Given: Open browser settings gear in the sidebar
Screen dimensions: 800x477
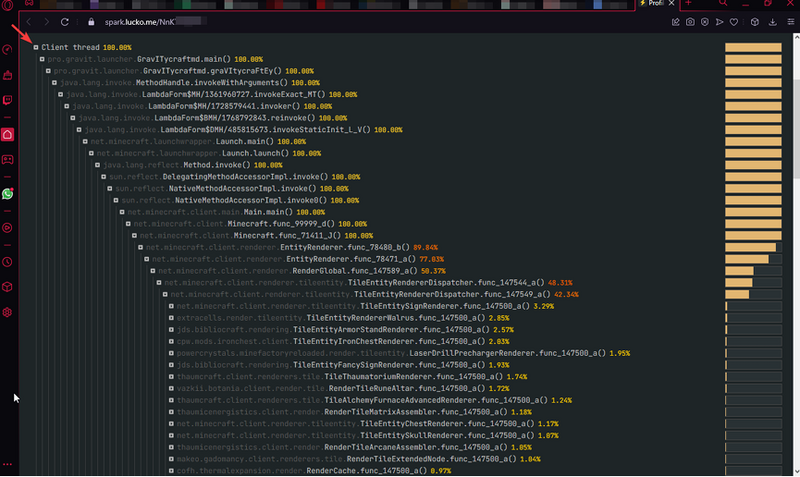Looking at the screenshot, I should 8,312.
